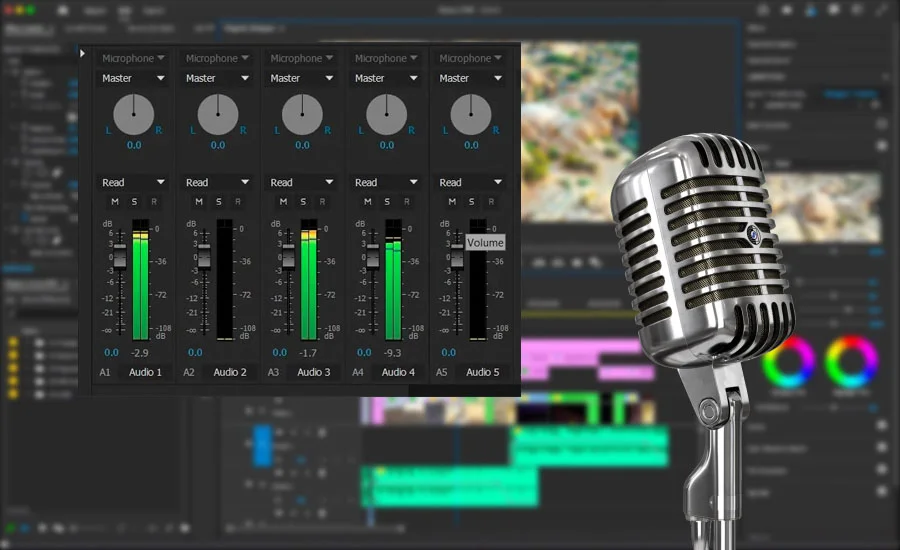The width and height of the screenshot is (900, 550).
Task: Change Read automation mode on Audio 1
Action: (133, 182)
